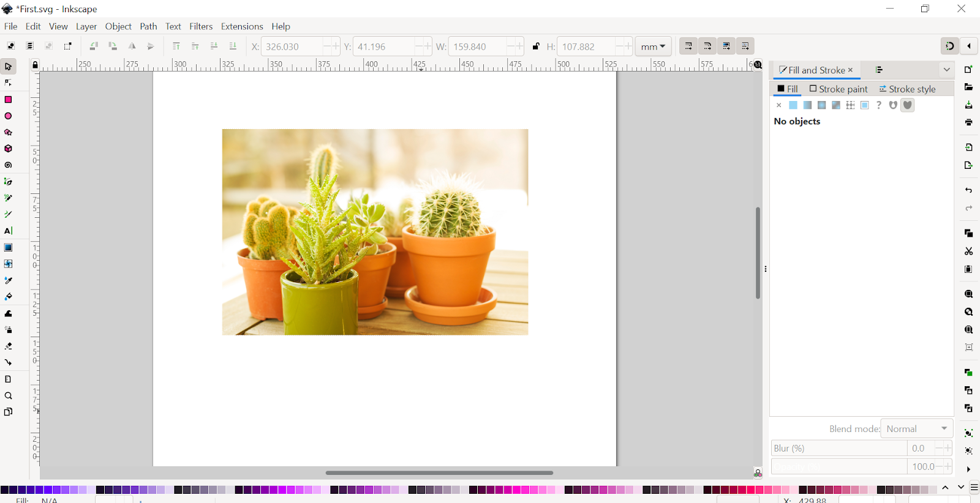Set flat color paint type
Viewport: 980px width, 503px height.
[793, 105]
